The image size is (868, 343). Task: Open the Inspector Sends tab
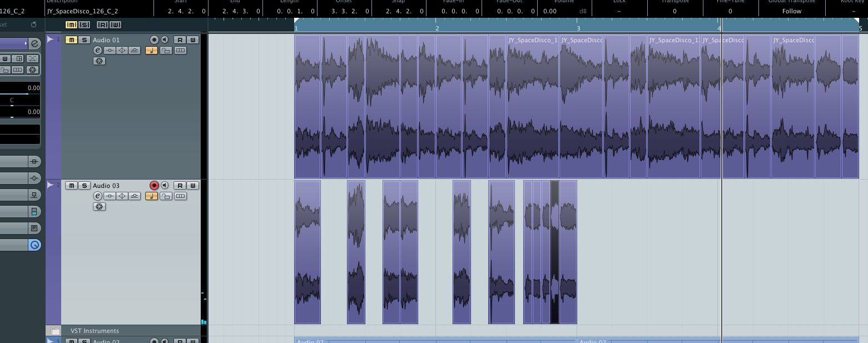click(34, 195)
